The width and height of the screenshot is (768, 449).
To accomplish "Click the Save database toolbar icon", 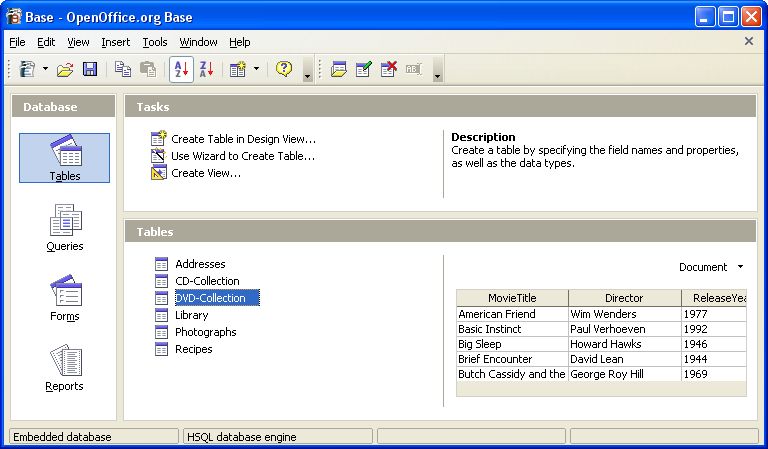I will point(90,69).
